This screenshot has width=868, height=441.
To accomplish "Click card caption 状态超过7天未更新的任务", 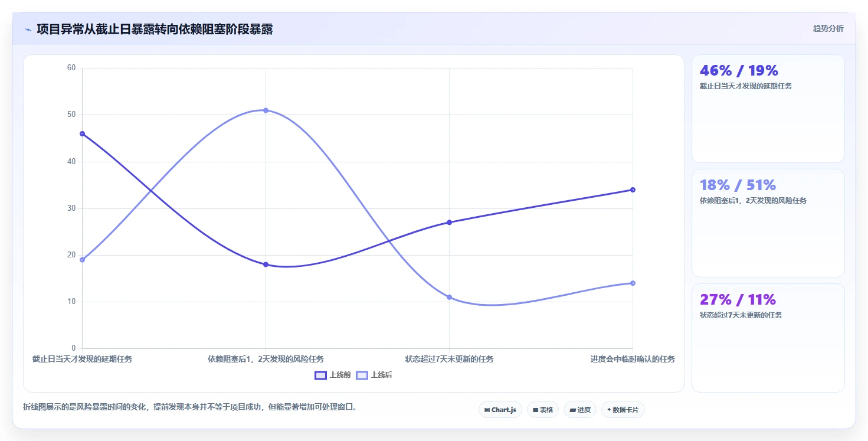I will (x=741, y=315).
